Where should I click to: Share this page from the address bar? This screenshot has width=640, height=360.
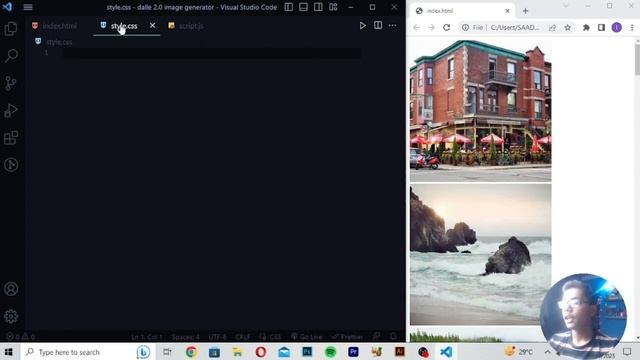point(552,28)
